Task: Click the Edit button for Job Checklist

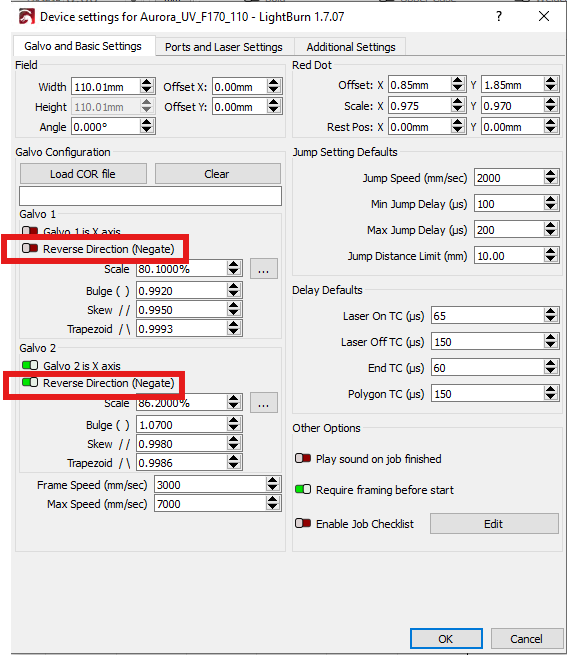Action: (x=494, y=524)
